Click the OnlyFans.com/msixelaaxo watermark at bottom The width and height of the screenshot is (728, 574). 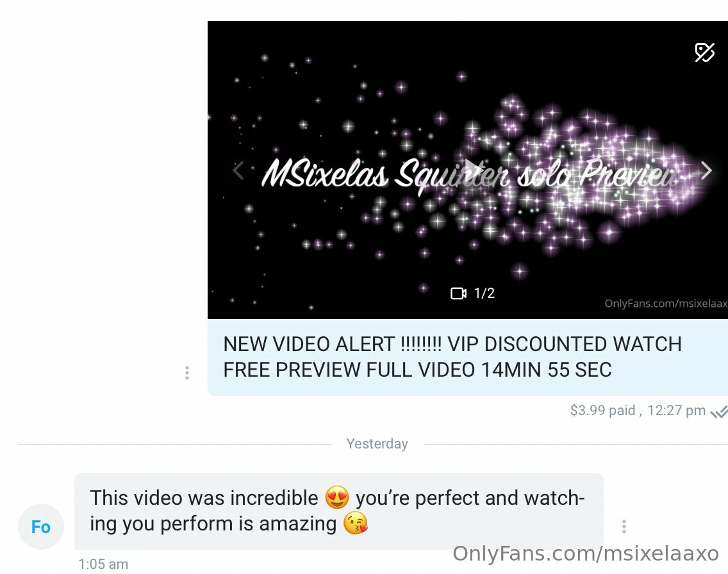(586, 553)
